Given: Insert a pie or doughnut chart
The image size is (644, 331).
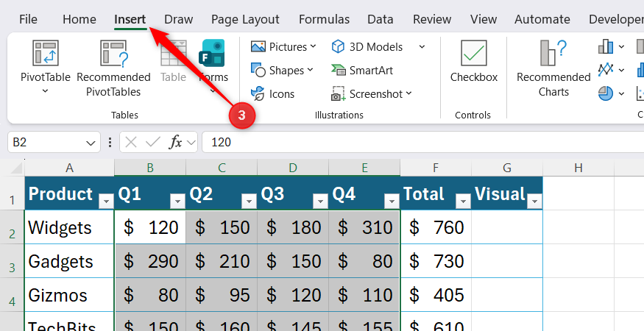Looking at the screenshot, I should click(x=606, y=93).
